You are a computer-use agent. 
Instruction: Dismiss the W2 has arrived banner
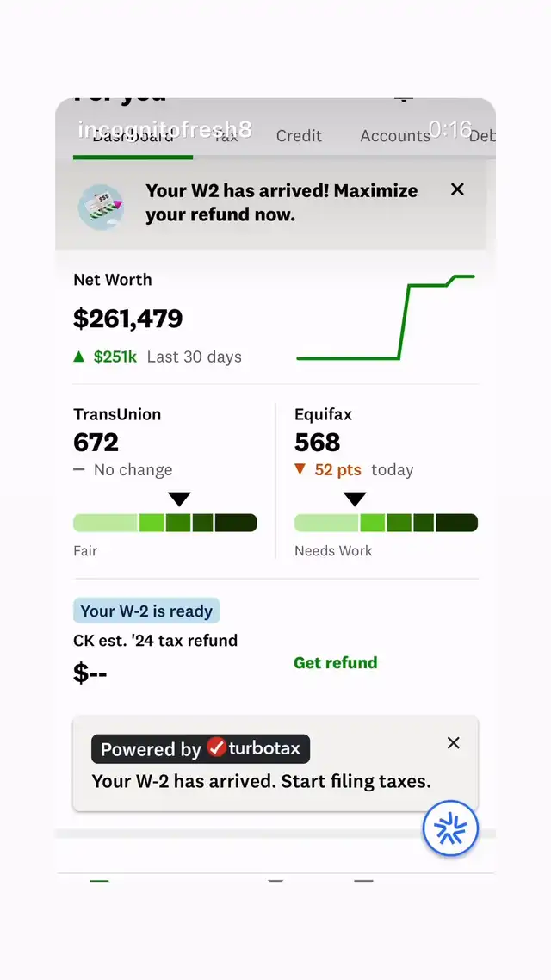tap(457, 189)
